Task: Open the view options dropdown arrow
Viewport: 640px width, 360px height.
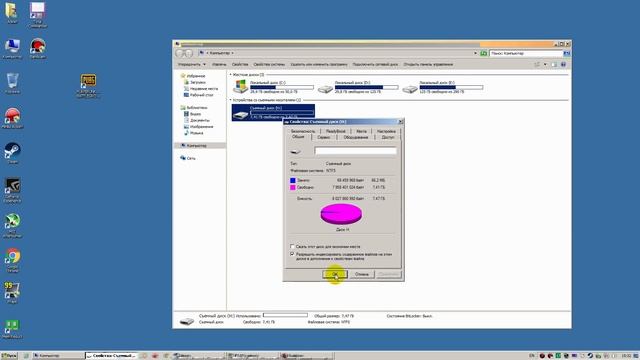Action: (x=545, y=64)
